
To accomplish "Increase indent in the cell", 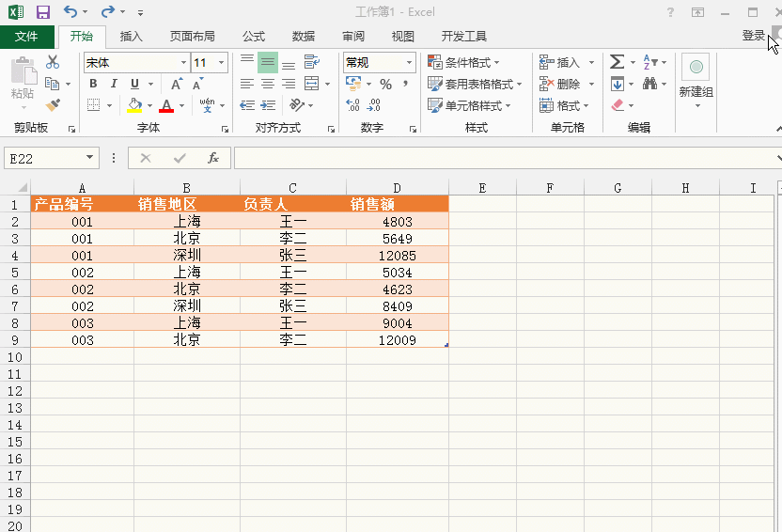I will 268,104.
